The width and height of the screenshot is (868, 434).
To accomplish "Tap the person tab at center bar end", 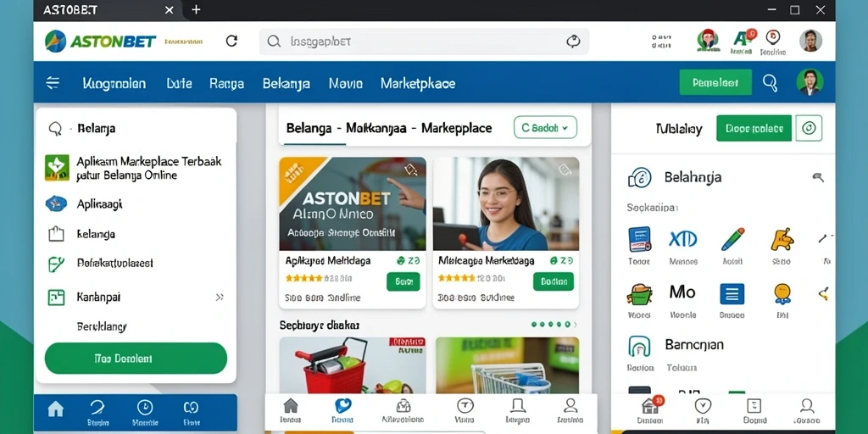I will click(x=569, y=411).
